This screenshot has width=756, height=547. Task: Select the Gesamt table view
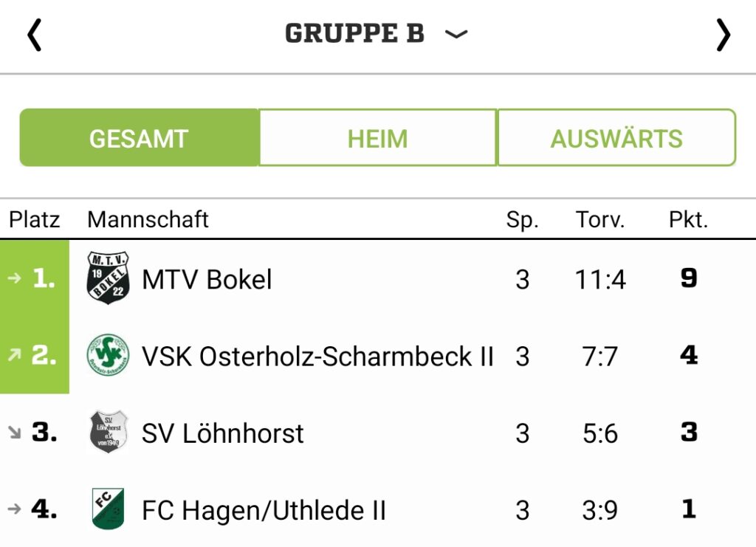pyautogui.click(x=139, y=138)
